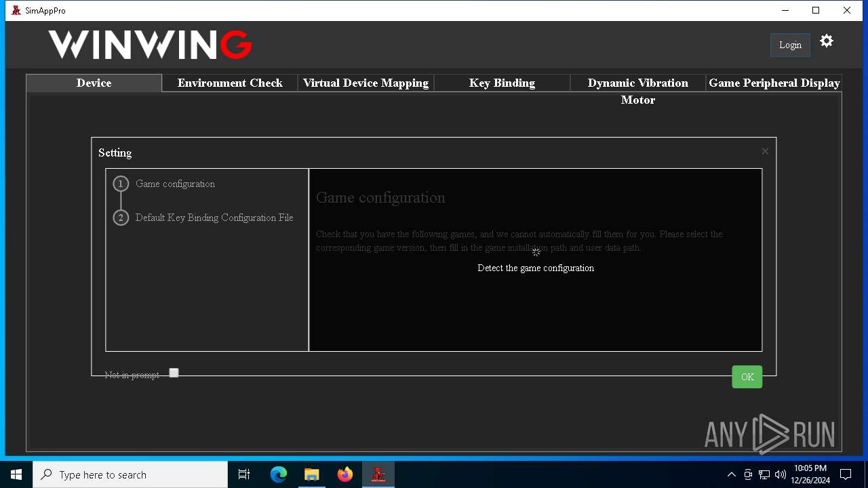The height and width of the screenshot is (488, 868).
Task: Click the 'Game configuration' heading
Action: tap(380, 198)
